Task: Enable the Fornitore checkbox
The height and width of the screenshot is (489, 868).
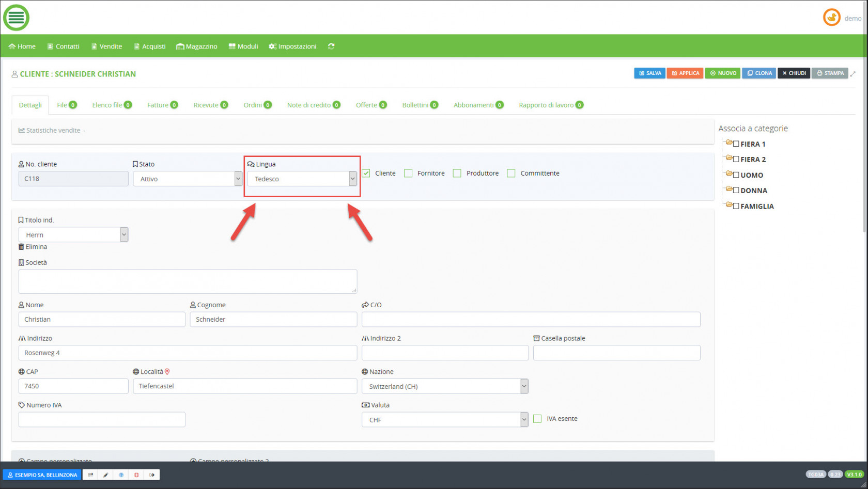Action: tap(408, 173)
